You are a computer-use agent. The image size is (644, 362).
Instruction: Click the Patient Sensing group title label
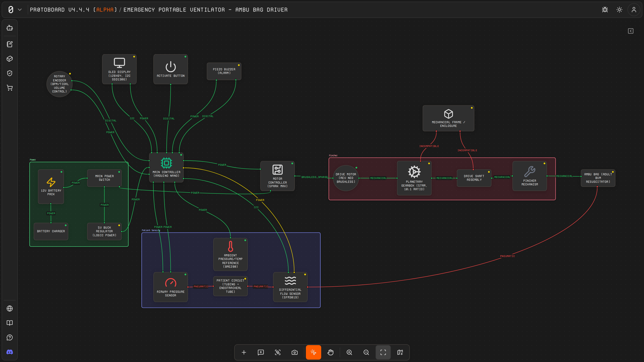(x=151, y=230)
